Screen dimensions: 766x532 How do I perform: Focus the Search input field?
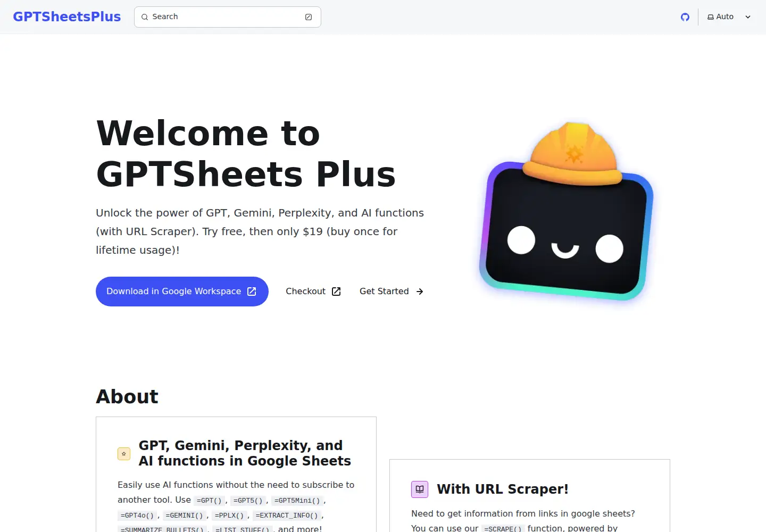coord(228,17)
